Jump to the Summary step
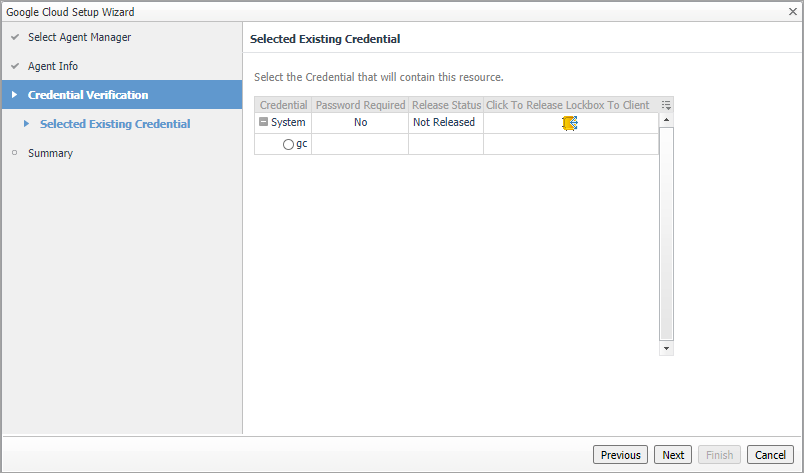Screen dimensions: 804x473 (x=50, y=153)
